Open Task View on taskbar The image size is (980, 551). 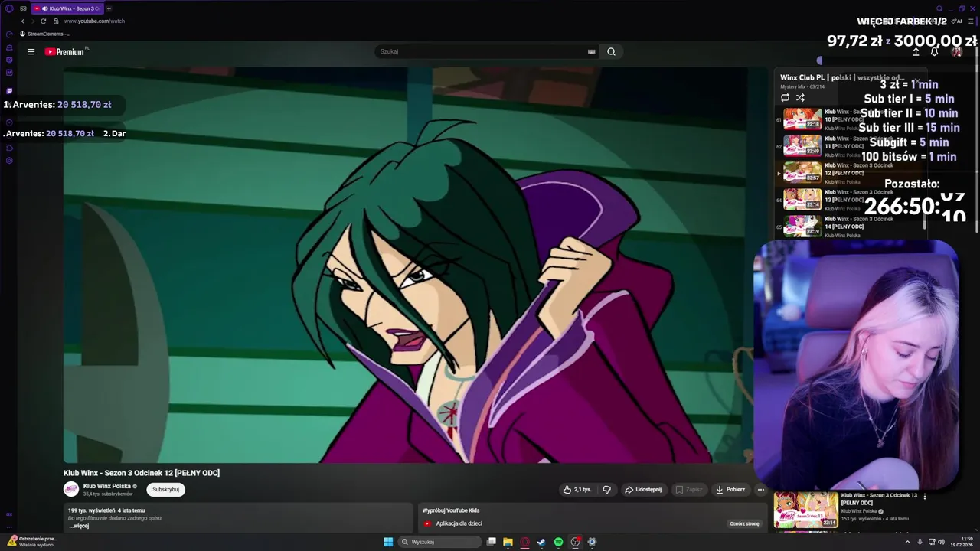point(492,542)
